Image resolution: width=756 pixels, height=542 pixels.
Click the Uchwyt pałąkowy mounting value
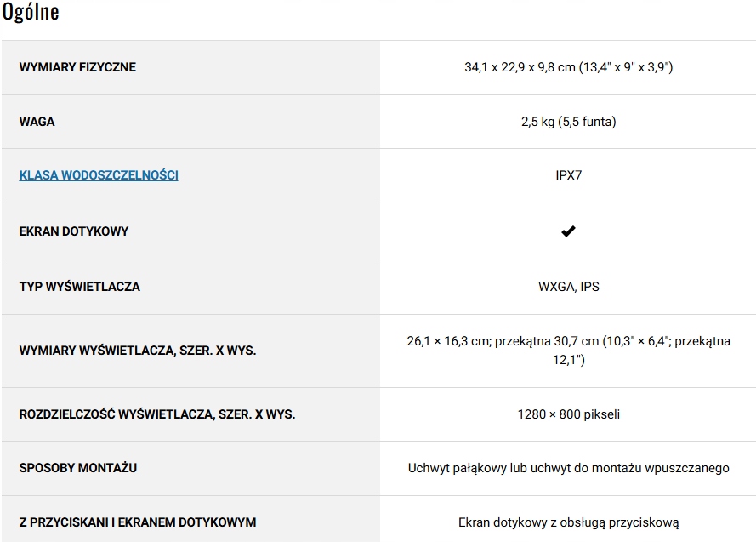(x=568, y=468)
